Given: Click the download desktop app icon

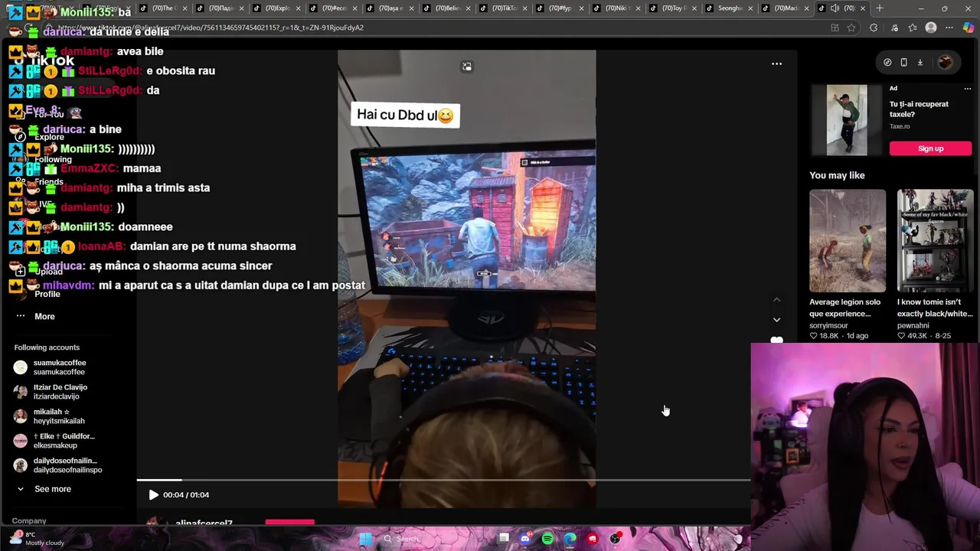Looking at the screenshot, I should coord(920,63).
